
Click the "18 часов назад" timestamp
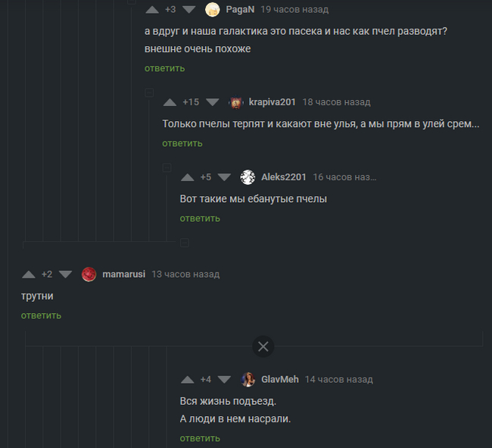click(x=336, y=102)
